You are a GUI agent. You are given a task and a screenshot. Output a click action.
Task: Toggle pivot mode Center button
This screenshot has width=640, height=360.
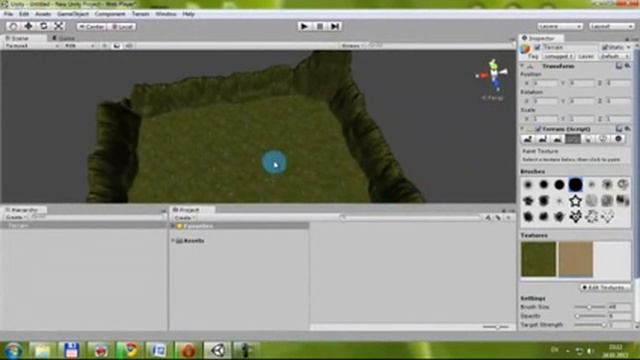pyautogui.click(x=92, y=27)
